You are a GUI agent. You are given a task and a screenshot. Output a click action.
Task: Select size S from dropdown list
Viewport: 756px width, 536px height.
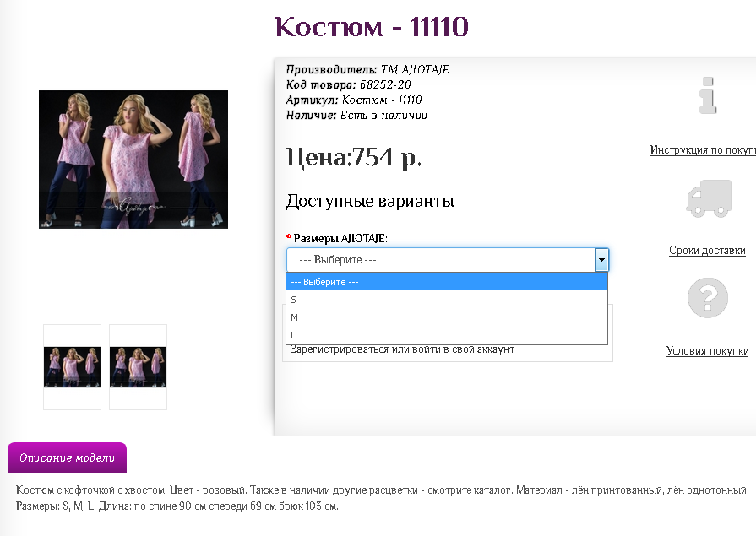coord(447,300)
